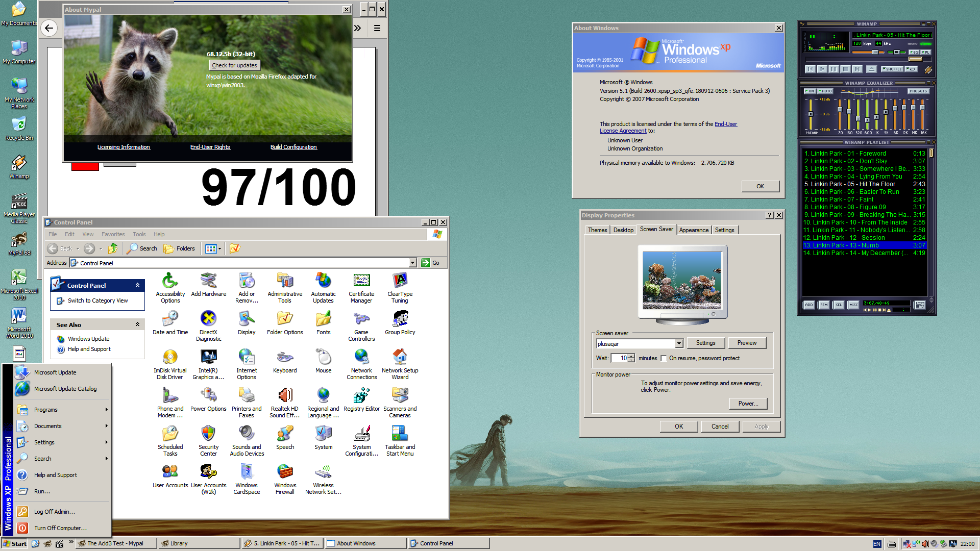Switch to the Appearance tab
This screenshot has width=980, height=551.
coord(694,230)
